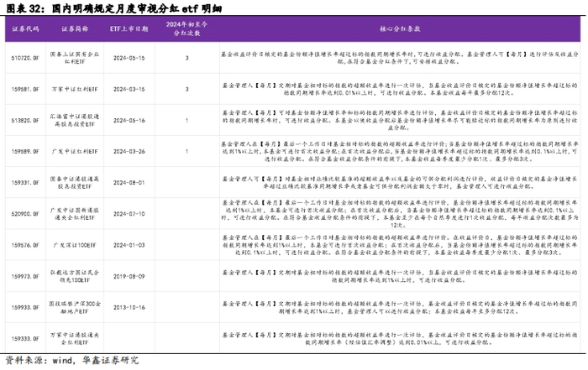Select the code cell '159333.OF'
The width and height of the screenshot is (588, 370).
click(25, 339)
